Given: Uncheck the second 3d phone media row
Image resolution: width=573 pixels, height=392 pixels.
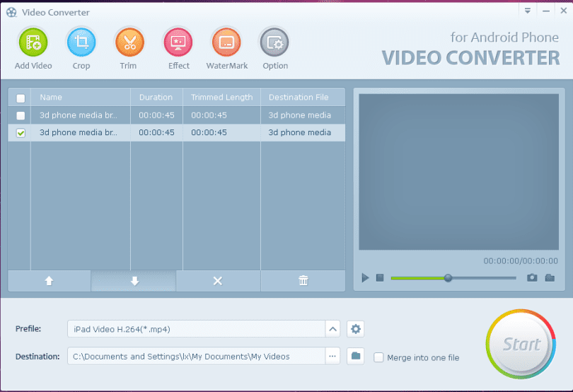Looking at the screenshot, I should point(21,133).
